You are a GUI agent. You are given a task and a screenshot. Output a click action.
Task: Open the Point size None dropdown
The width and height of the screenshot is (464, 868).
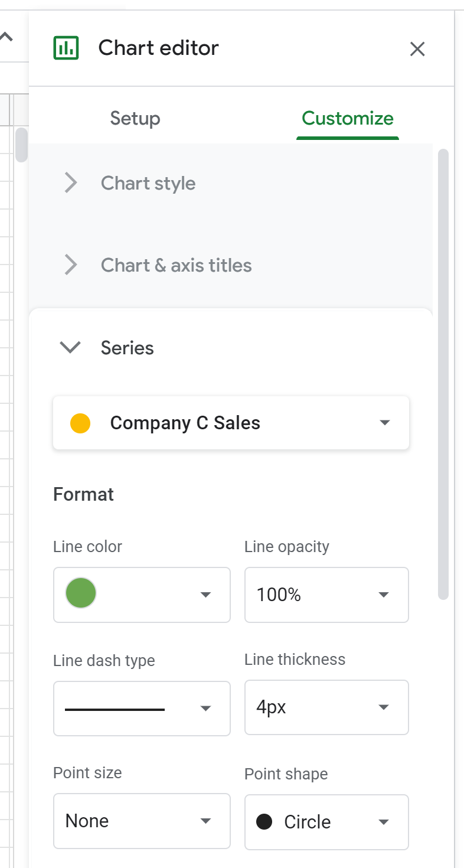point(142,821)
